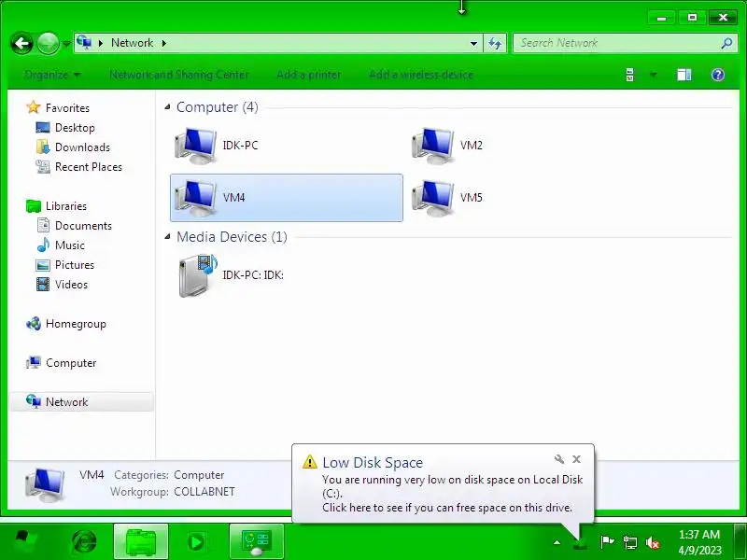This screenshot has width=747, height=560.
Task: Open Recent Places in the sidebar
Action: [x=88, y=167]
